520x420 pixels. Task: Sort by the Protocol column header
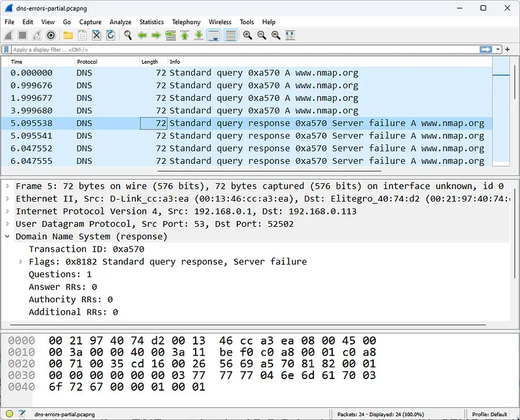pyautogui.click(x=107, y=62)
